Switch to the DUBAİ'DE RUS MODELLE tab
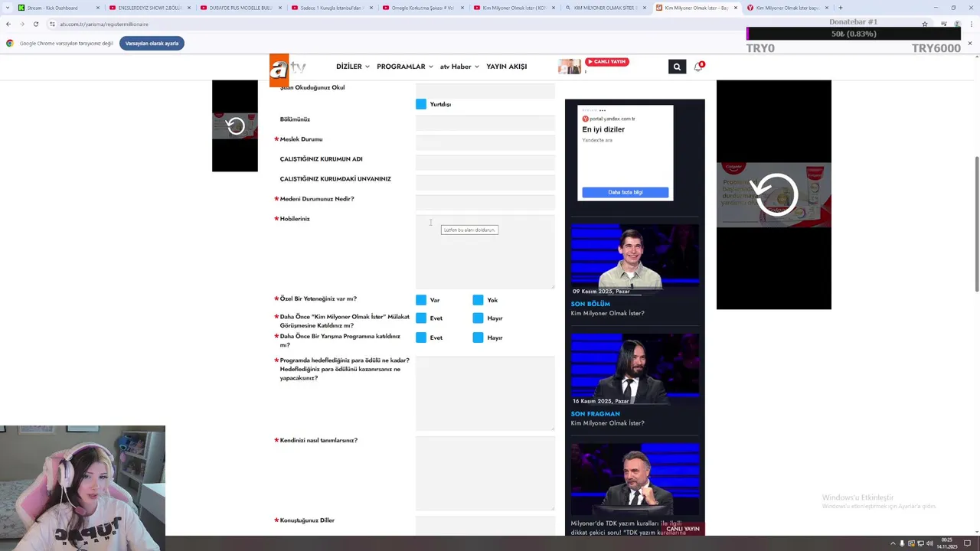The image size is (980, 551). point(240,8)
